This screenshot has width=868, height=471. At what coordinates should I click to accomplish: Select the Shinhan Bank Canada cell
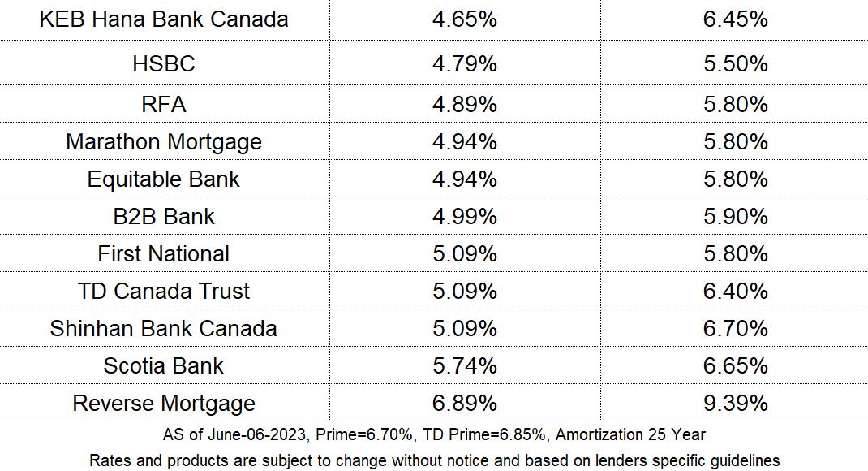pos(165,328)
